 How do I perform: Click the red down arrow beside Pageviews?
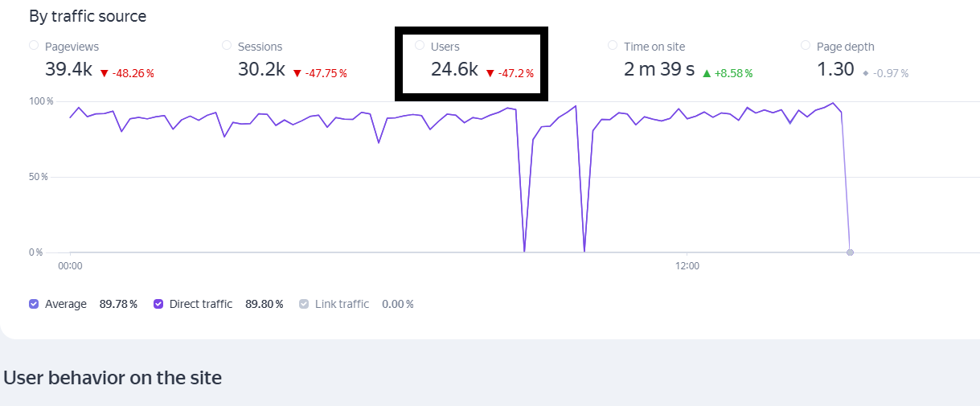104,73
